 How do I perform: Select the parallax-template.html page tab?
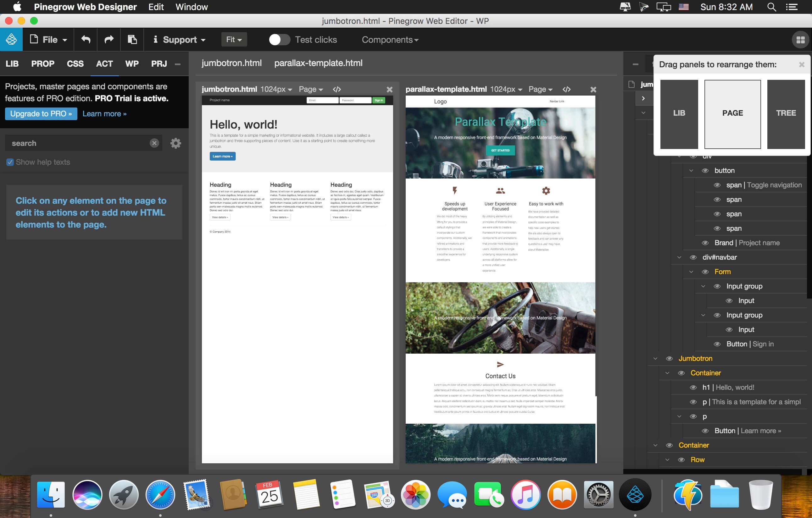click(318, 63)
